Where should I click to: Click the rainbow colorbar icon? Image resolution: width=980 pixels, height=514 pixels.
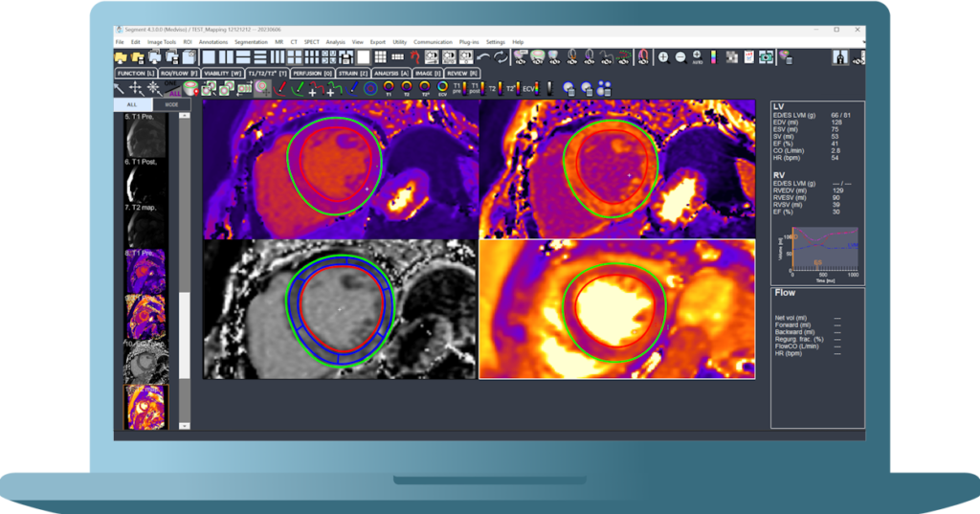[x=714, y=57]
